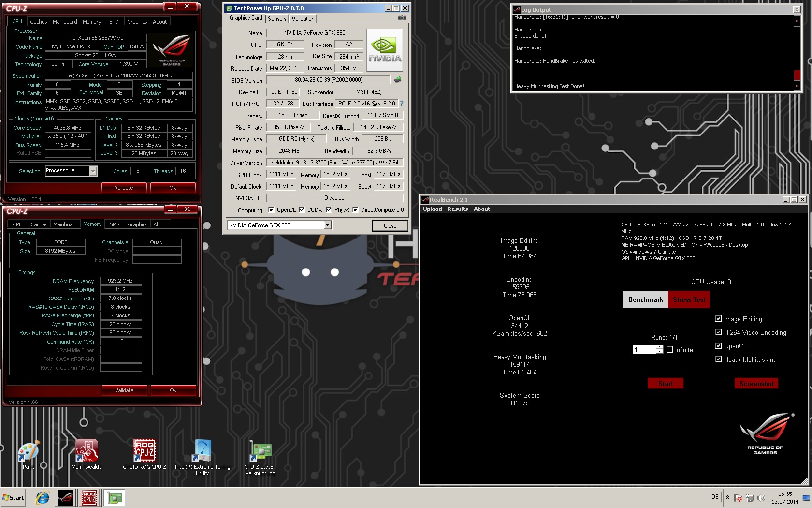Click the Windows Start button
The width and height of the screenshot is (812, 508).
(x=13, y=497)
